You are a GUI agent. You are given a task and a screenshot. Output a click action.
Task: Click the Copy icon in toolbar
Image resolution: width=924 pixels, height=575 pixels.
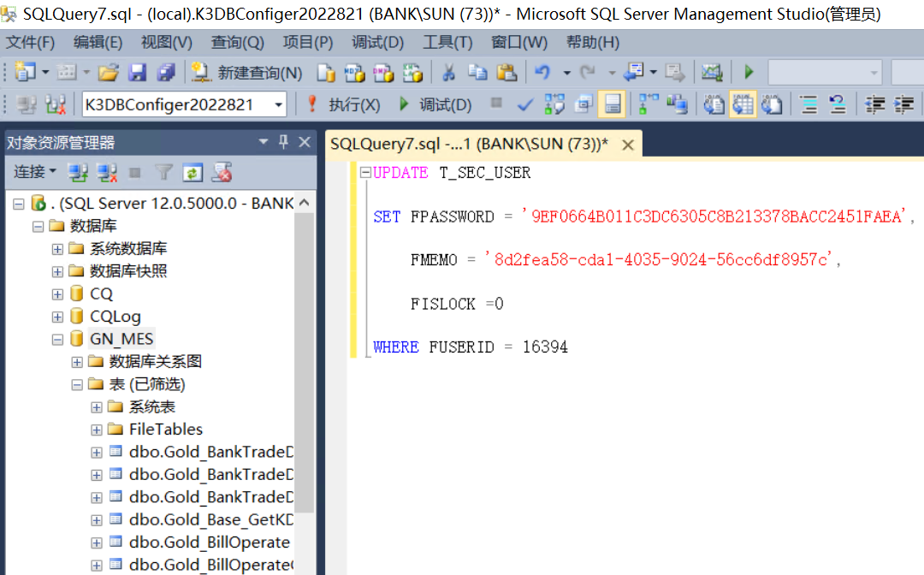click(x=477, y=72)
